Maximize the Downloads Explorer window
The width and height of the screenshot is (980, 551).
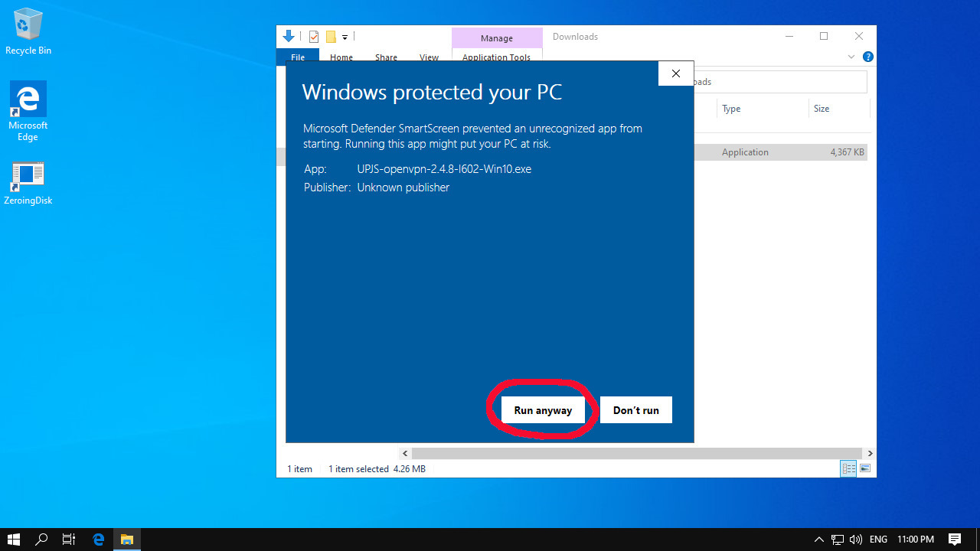824,36
